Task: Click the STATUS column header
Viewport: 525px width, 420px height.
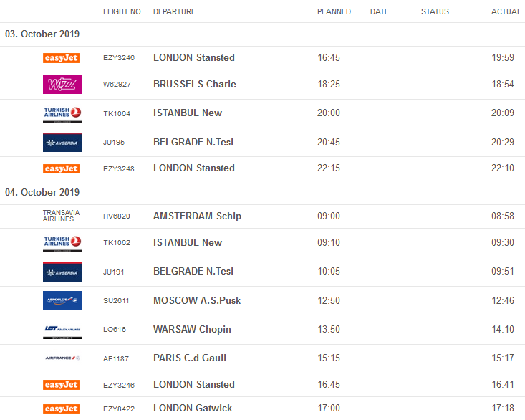Action: coord(435,11)
